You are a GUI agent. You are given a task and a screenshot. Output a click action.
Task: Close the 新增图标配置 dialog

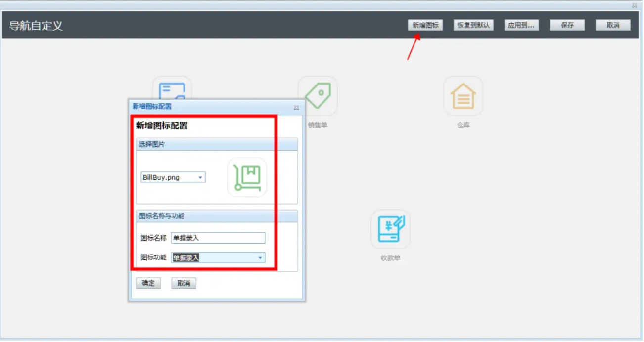[296, 107]
